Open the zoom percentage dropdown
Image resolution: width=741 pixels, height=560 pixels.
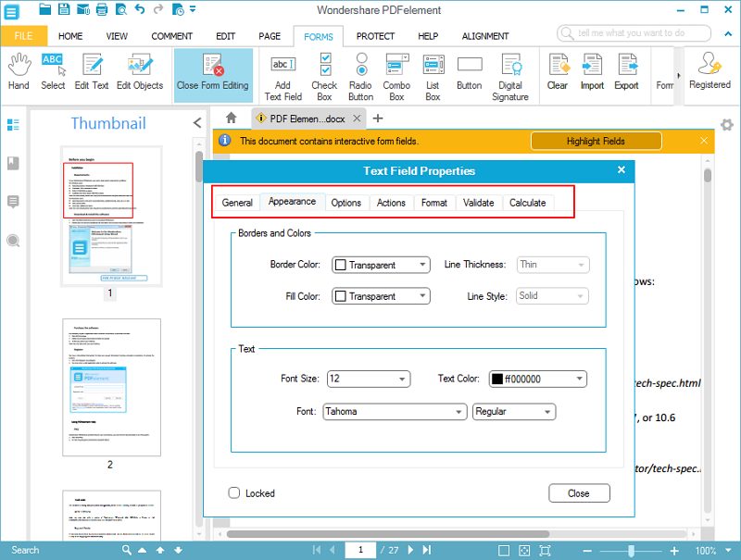click(728, 550)
